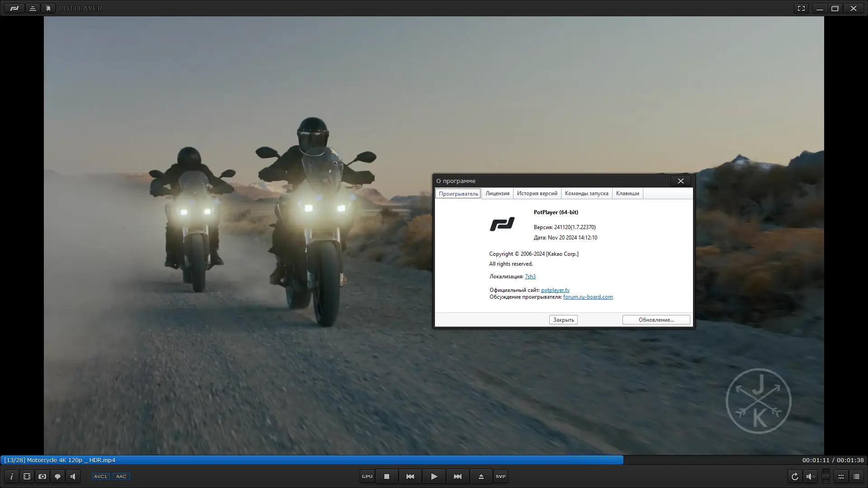Click the bookmark icon in title bar

(48, 8)
